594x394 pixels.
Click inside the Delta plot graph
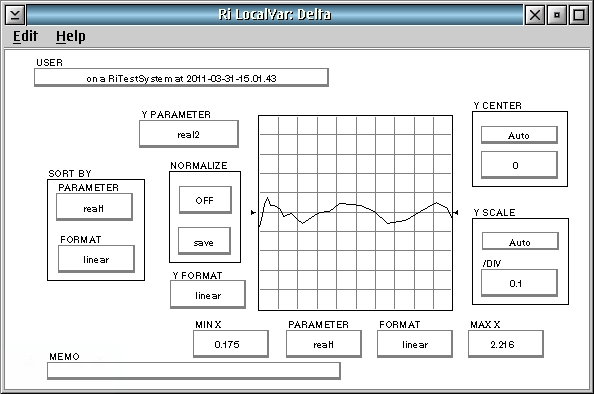click(355, 213)
